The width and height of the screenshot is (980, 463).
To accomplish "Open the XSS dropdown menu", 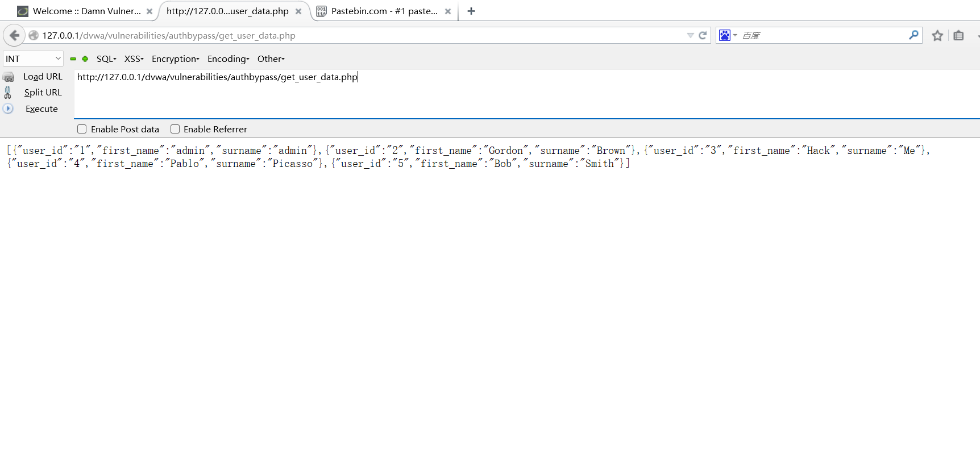I will [134, 59].
